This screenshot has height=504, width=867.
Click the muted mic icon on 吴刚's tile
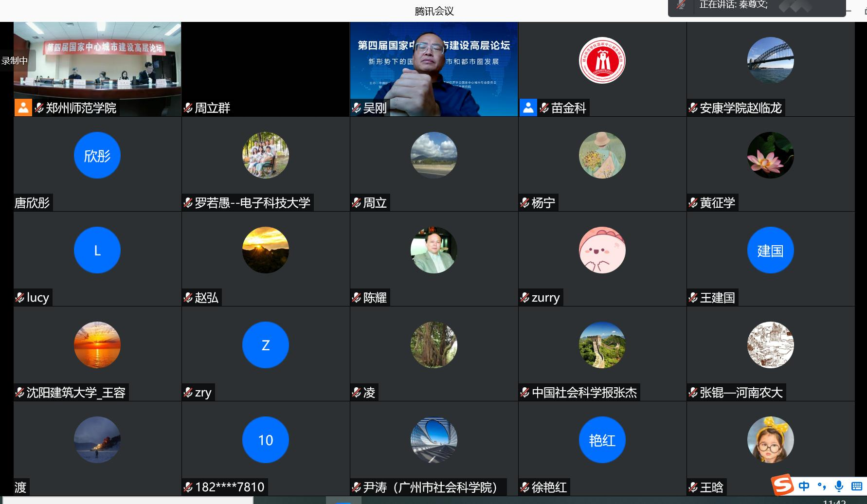pyautogui.click(x=356, y=108)
